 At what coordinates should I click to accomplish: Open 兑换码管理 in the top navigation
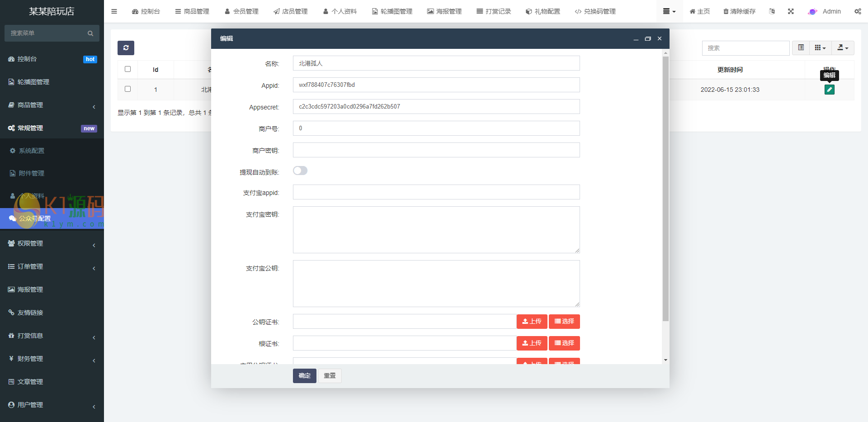(595, 11)
